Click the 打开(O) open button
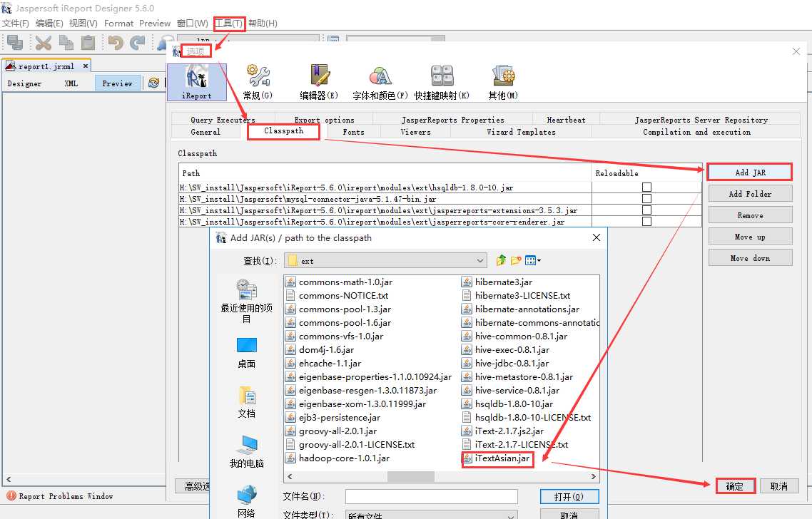Image resolution: width=812 pixels, height=519 pixels. [569, 497]
